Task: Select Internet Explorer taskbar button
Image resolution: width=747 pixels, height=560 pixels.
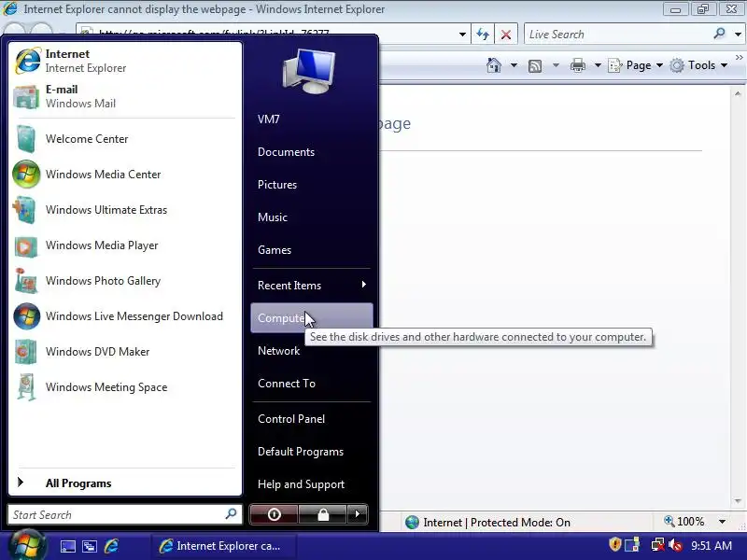Action: click(x=224, y=546)
